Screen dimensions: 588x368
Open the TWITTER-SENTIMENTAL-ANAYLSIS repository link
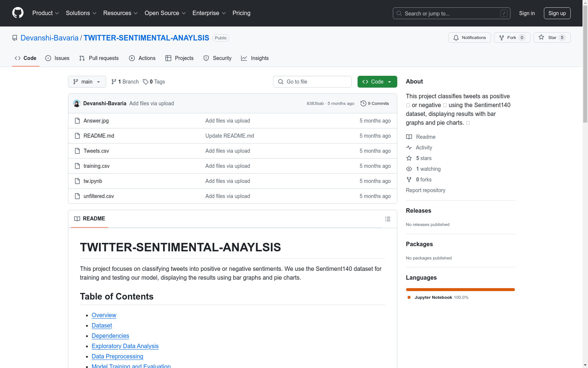[146, 38]
